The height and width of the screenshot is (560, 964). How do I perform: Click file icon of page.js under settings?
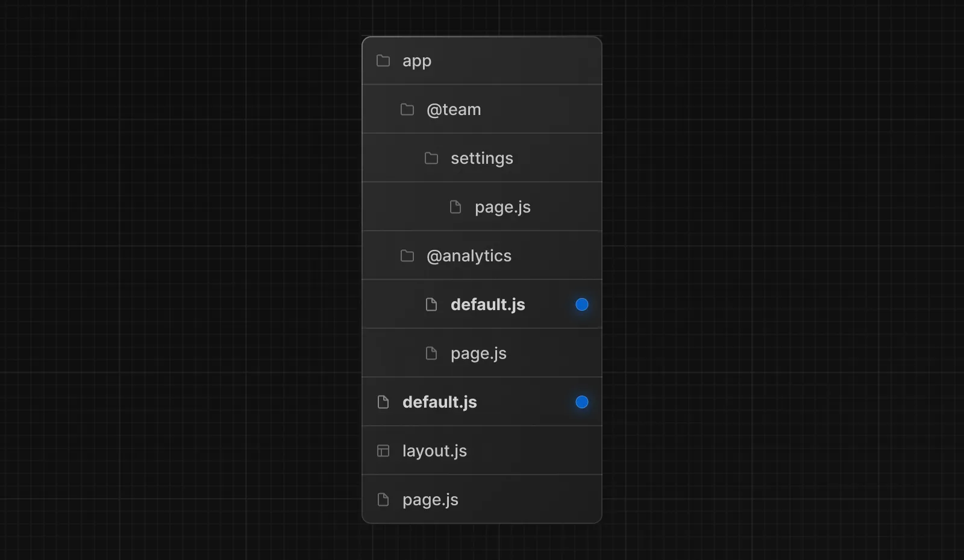click(455, 207)
